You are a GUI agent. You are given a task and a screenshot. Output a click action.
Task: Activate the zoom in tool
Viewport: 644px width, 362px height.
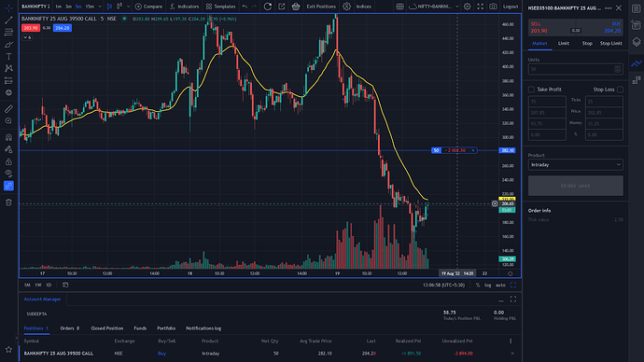8,121
